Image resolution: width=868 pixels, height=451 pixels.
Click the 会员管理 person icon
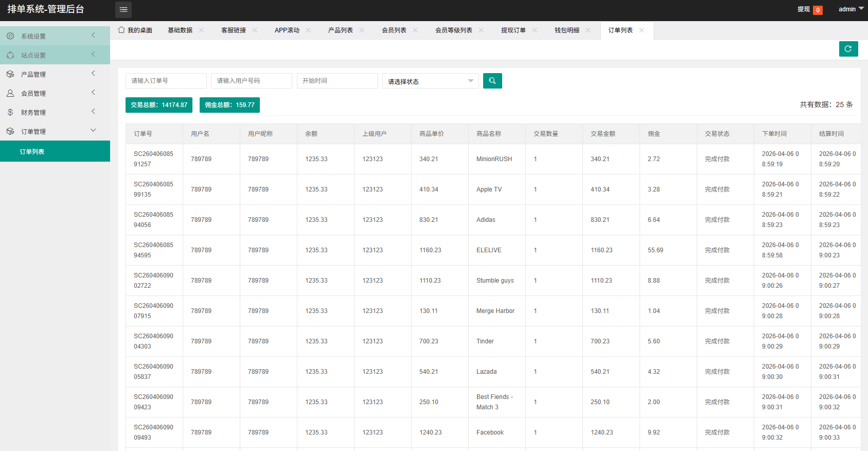(x=10, y=93)
